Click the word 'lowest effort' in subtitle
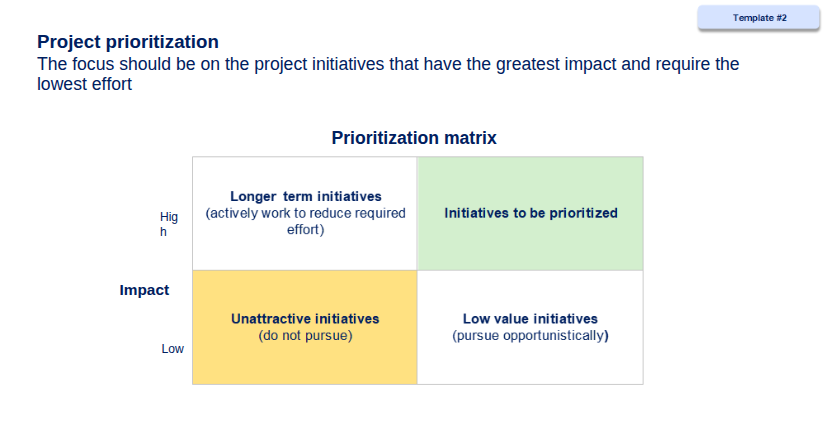 click(x=84, y=84)
